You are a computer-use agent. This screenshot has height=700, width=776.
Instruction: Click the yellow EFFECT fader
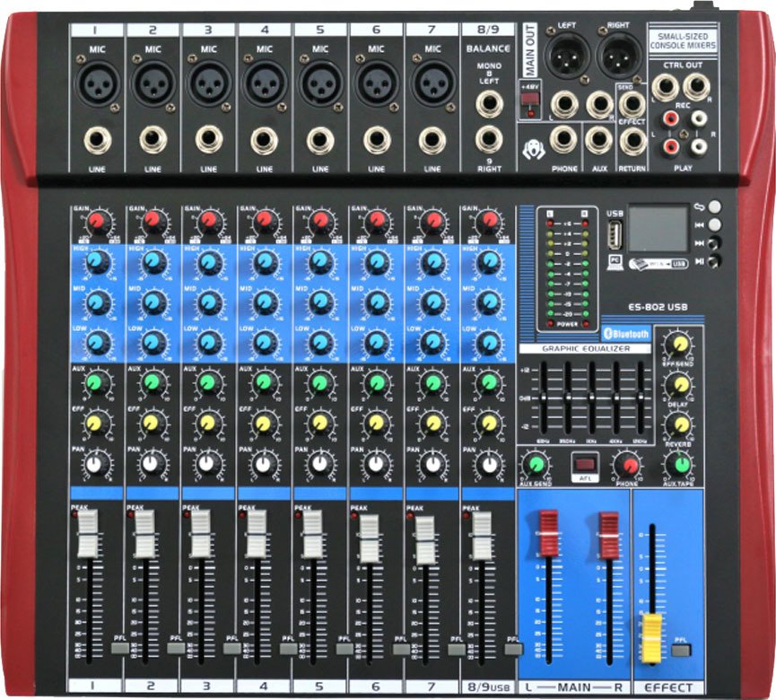point(652,628)
